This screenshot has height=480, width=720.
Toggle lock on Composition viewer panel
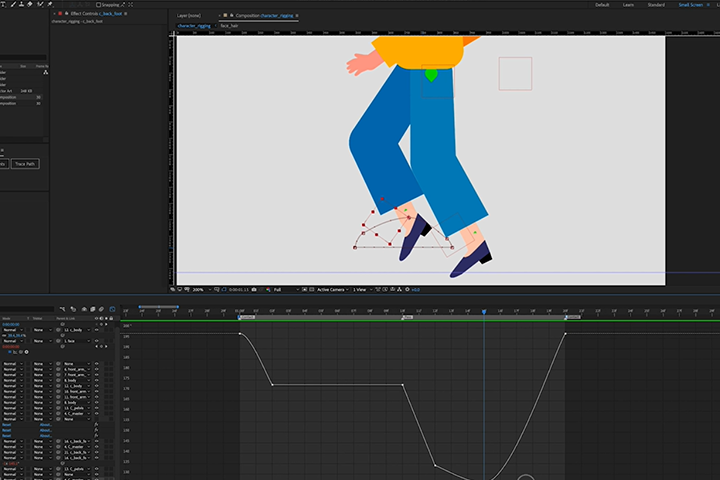[x=231, y=16]
